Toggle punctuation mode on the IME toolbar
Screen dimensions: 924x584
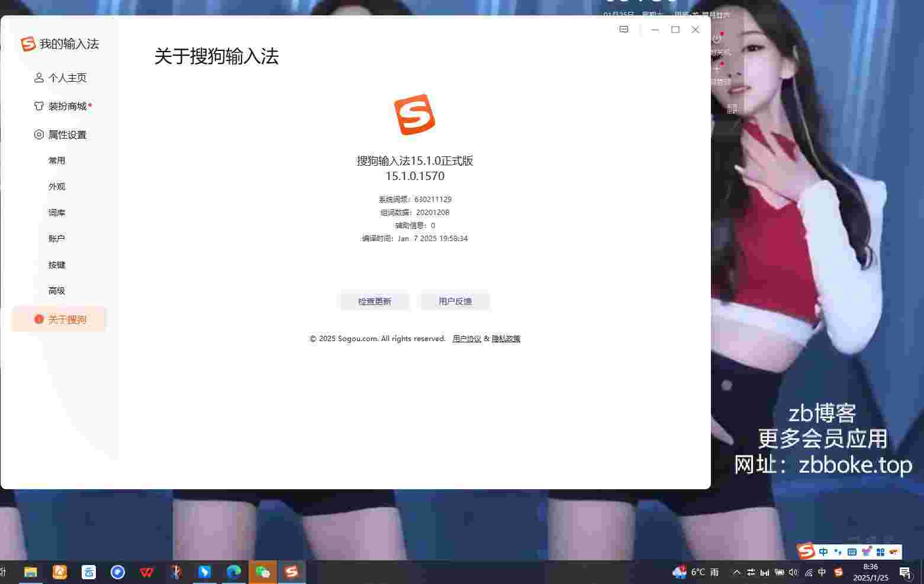pos(838,552)
